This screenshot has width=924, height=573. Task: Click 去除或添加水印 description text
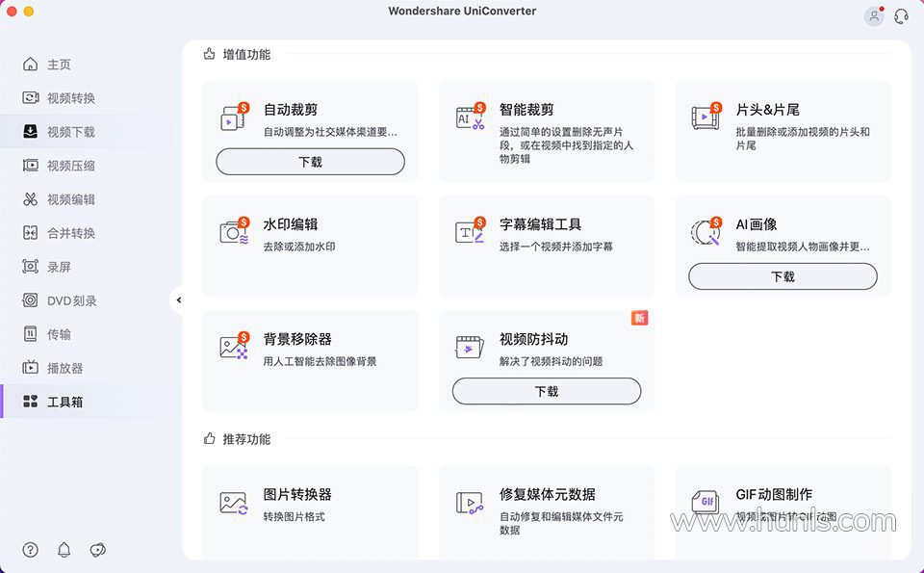click(x=299, y=247)
